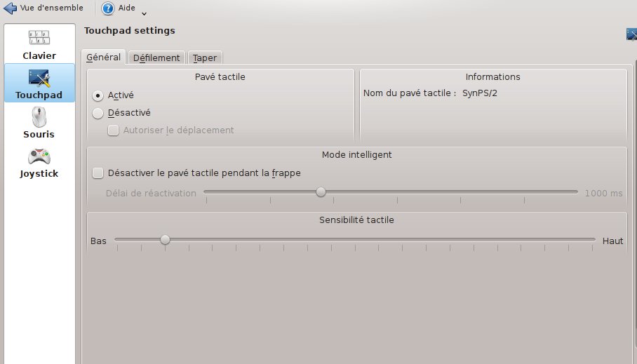637x364 pixels.
Task: Open the Joystick settings icon
Action: pyautogui.click(x=39, y=156)
